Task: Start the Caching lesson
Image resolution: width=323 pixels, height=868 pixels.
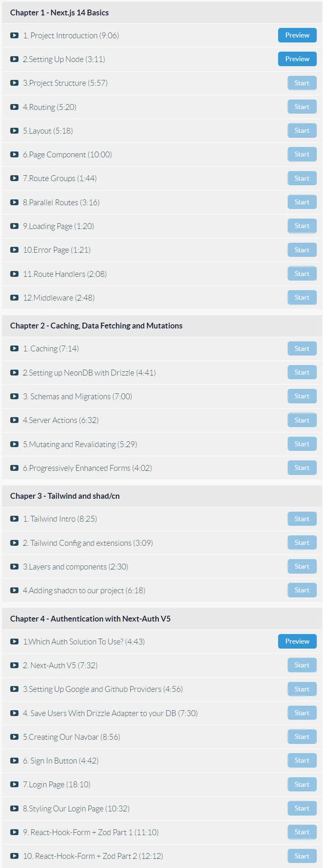Action: pos(302,348)
